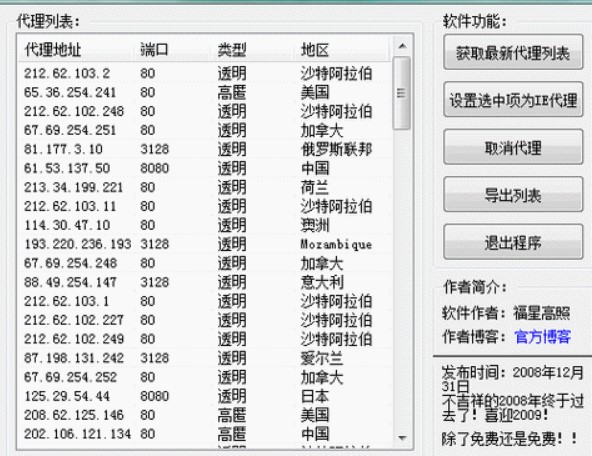Screen dimensions: 592x456
Task: Click the 软件作者：福星高照 text
Action: coord(506,313)
